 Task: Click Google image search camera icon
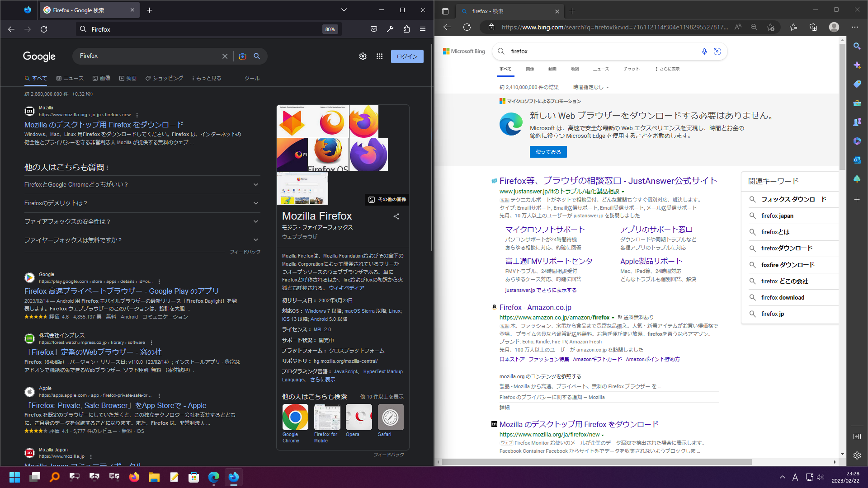(242, 56)
